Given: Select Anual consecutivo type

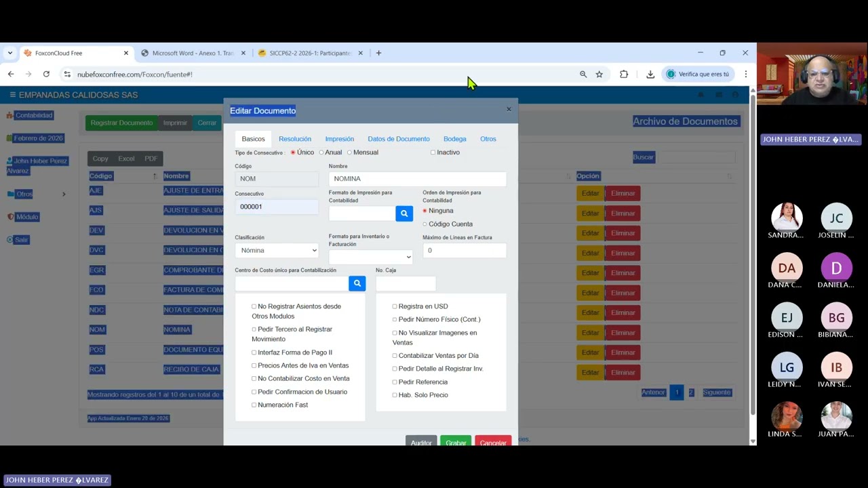Looking at the screenshot, I should 321,152.
